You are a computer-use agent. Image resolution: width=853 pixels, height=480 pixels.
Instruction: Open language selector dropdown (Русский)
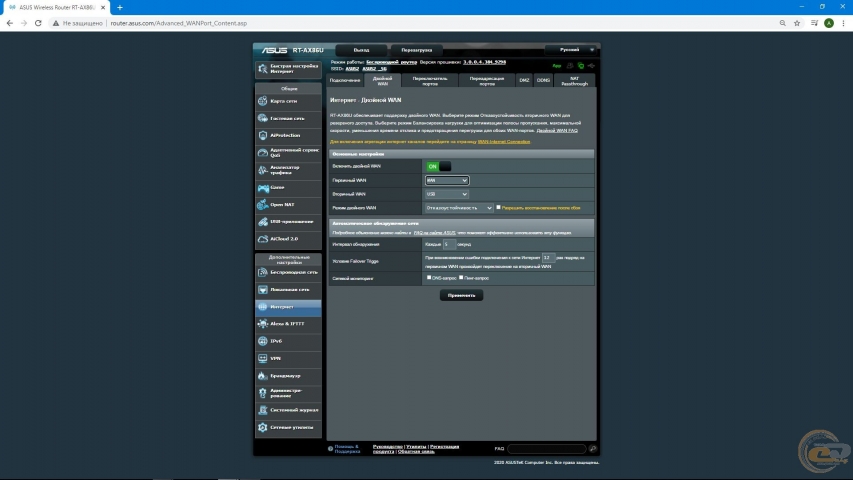[571, 50]
